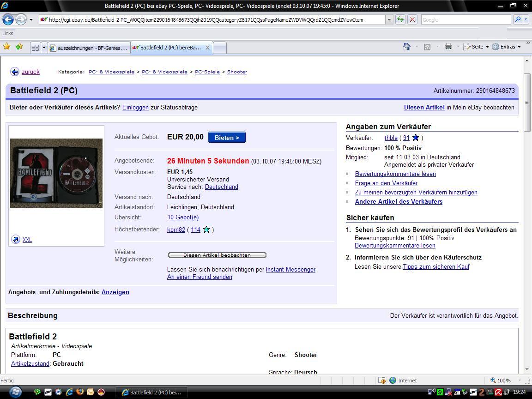The image size is (532, 399).
Task: Open seller thbla profile link
Action: pyautogui.click(x=391, y=138)
